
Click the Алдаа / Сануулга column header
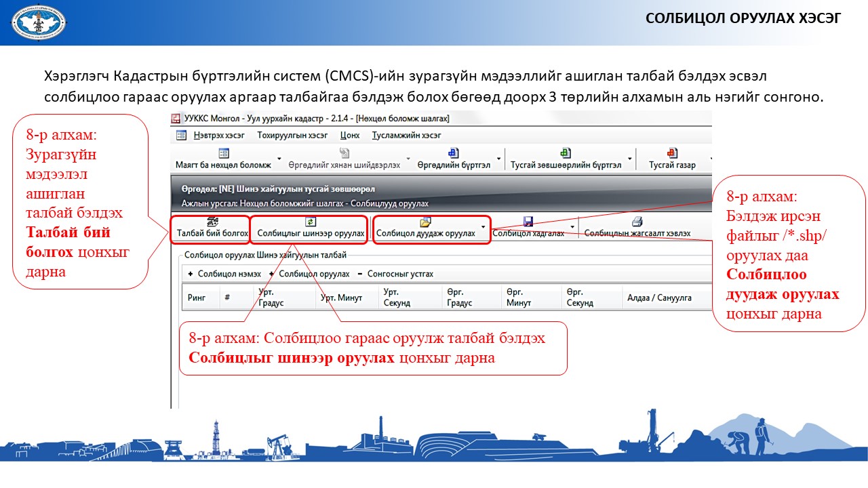point(655,298)
